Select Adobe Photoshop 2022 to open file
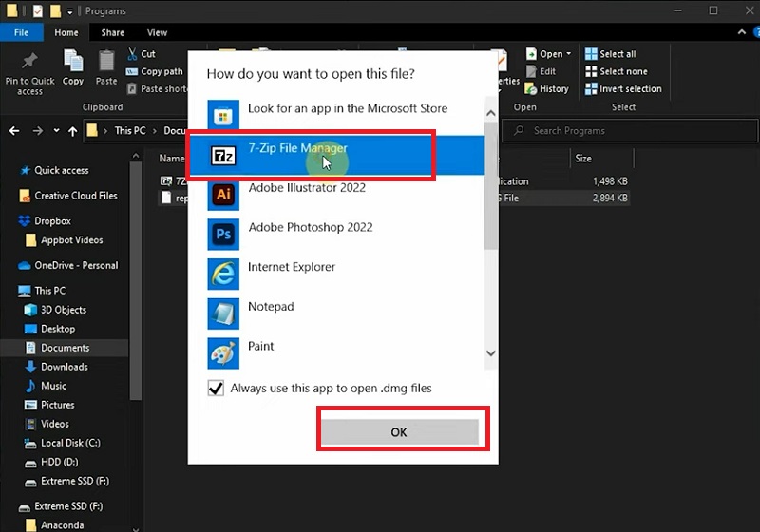 336,235
